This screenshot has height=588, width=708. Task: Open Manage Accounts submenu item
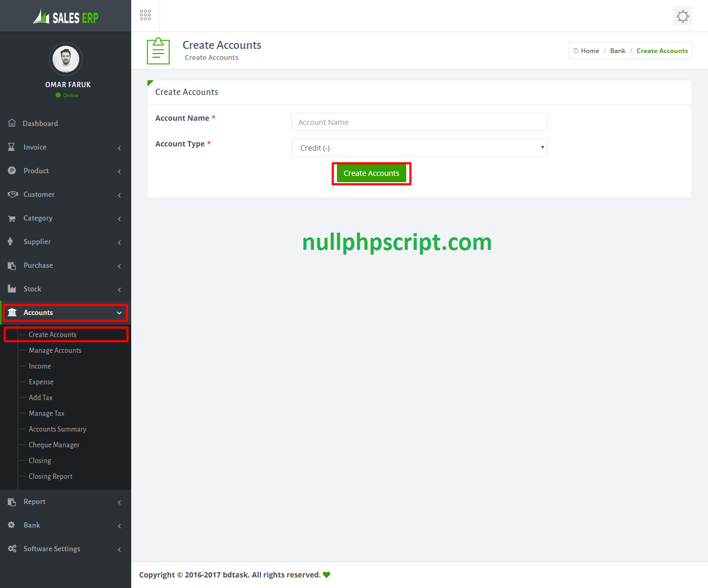click(x=55, y=350)
